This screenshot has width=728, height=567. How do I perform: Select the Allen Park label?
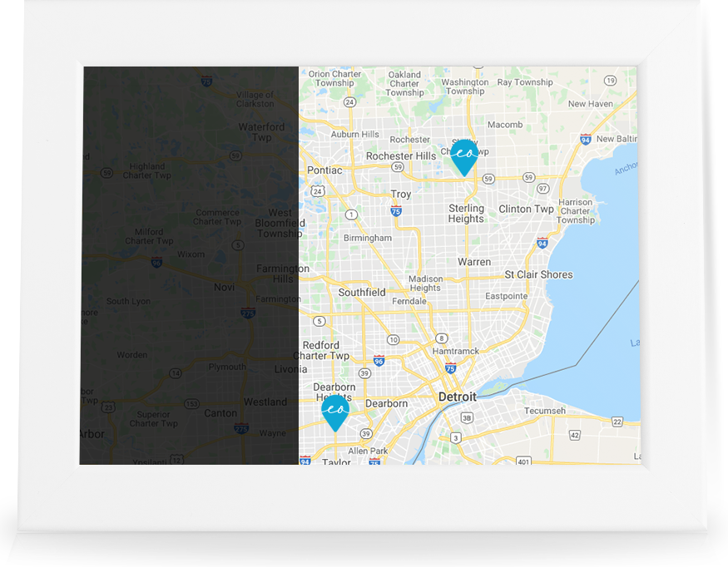click(368, 451)
